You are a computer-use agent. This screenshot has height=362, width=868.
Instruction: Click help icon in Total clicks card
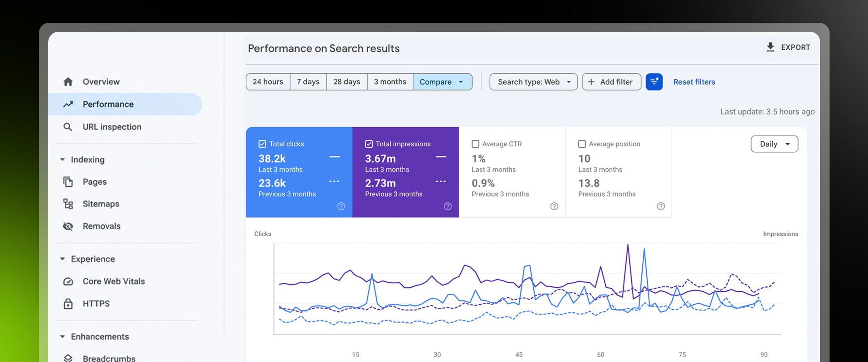[341, 206]
